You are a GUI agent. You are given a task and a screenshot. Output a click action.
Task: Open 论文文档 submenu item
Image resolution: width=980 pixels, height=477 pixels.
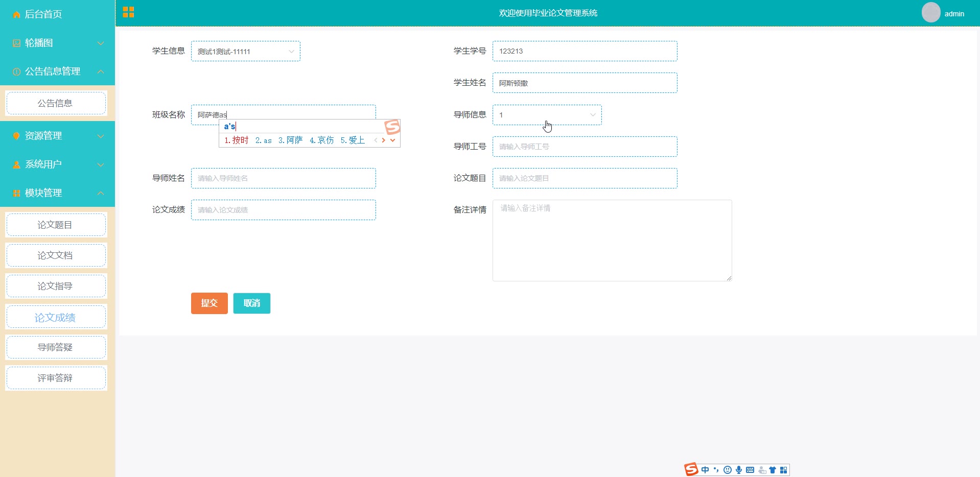coord(56,255)
